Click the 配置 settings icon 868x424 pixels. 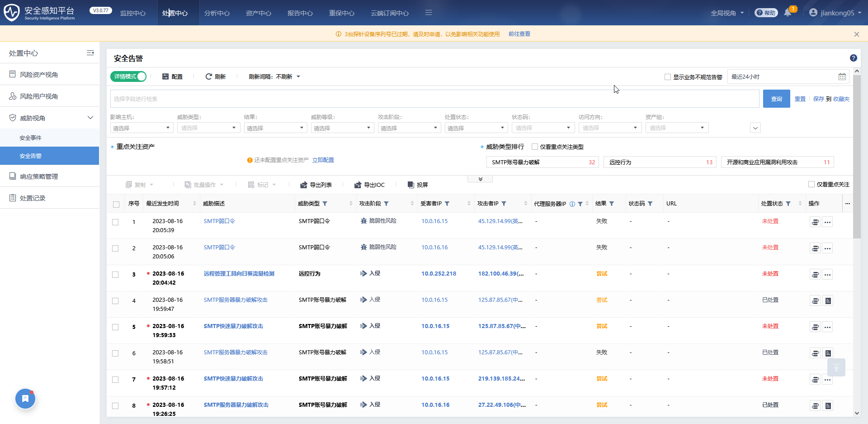pyautogui.click(x=165, y=76)
